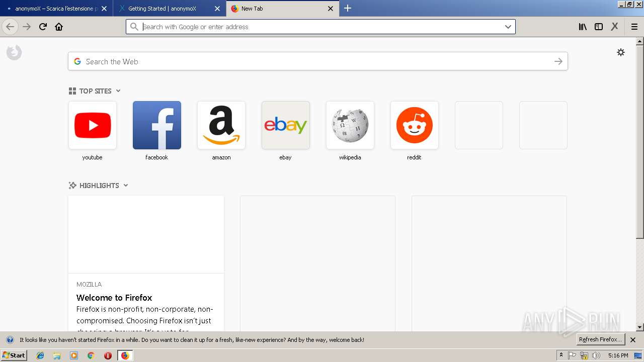This screenshot has width=644, height=362.
Task: Open the anonymoX extension icon
Action: click(615, 27)
